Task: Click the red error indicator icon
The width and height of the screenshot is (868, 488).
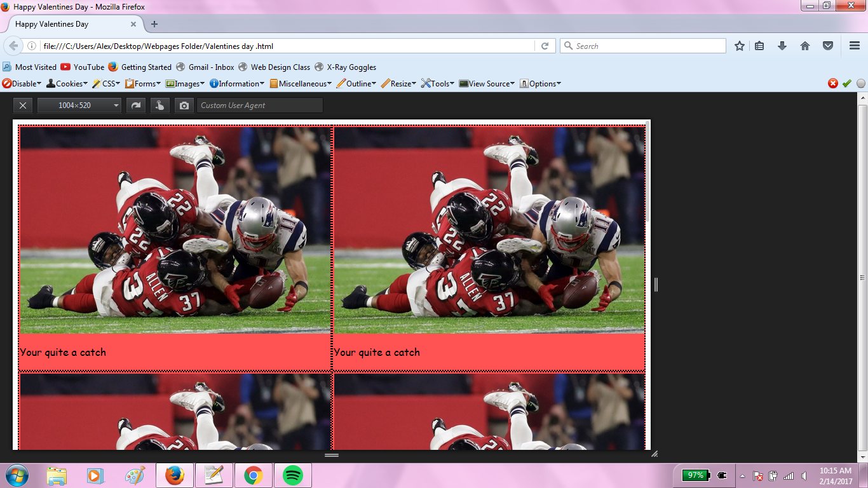Action: 832,83
